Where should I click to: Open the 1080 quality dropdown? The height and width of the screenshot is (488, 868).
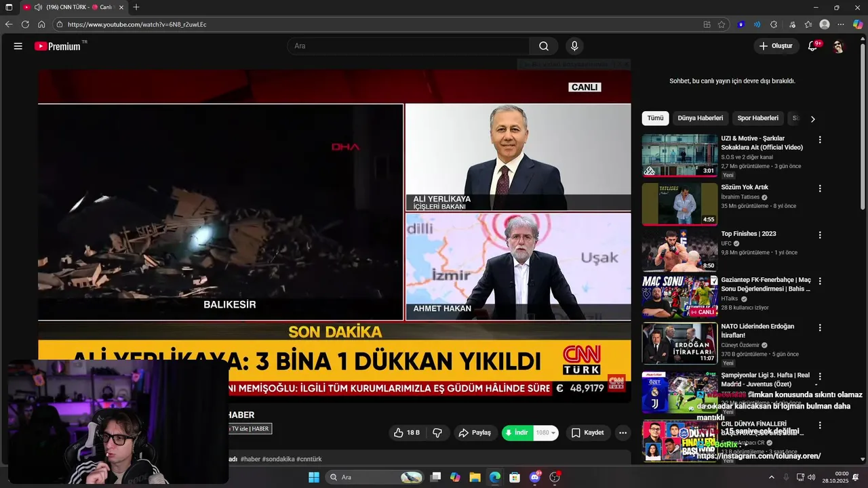point(546,432)
